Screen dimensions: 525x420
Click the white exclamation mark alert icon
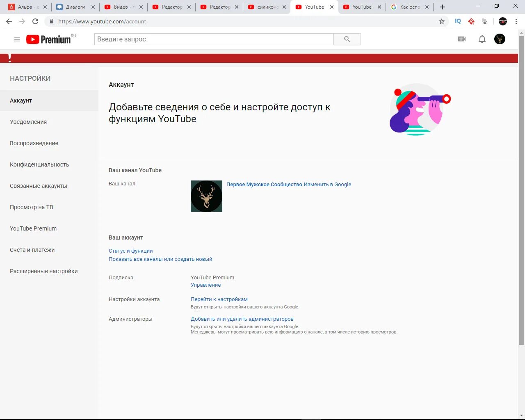(x=9, y=58)
